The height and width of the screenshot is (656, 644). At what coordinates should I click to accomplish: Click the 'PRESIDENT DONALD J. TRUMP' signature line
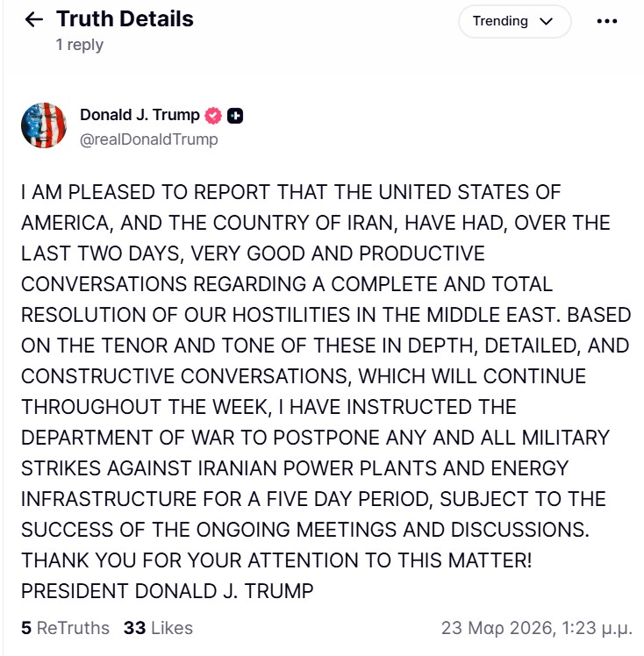[x=167, y=591]
